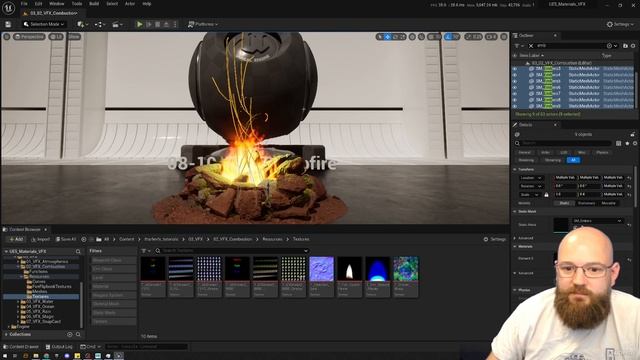This screenshot has height=360, width=640.
Task: Open the Build menu
Action: tap(94, 4)
